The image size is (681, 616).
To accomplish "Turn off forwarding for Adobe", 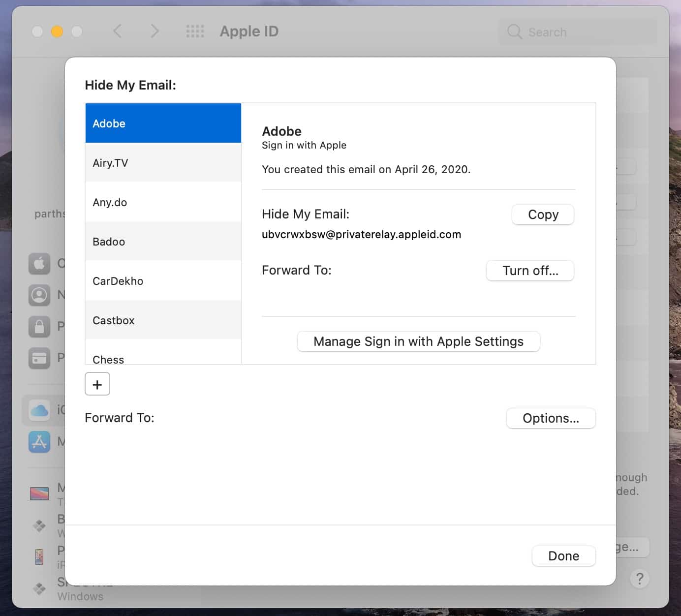I will [530, 271].
